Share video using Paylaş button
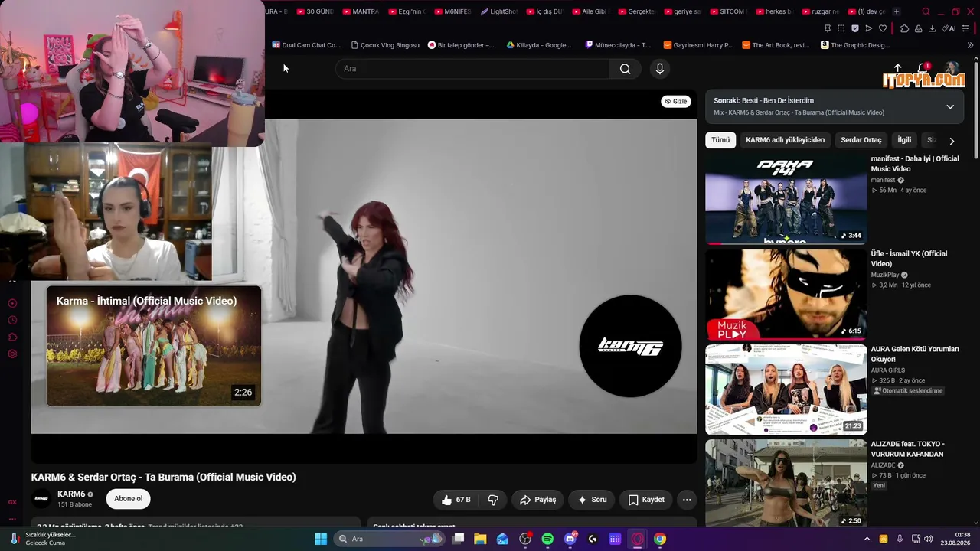The height and width of the screenshot is (551, 980). pos(537,500)
